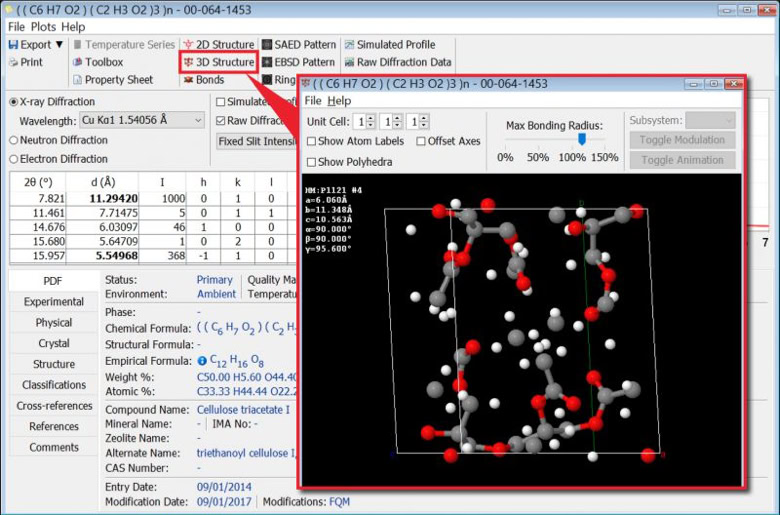Open the EBSD Pattern tool
780x515 pixels.
click(298, 62)
